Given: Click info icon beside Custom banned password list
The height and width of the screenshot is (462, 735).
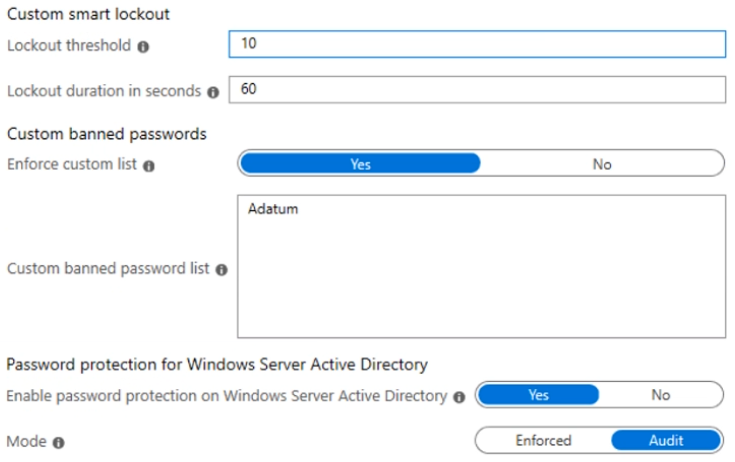Looking at the screenshot, I should pyautogui.click(x=221, y=270).
